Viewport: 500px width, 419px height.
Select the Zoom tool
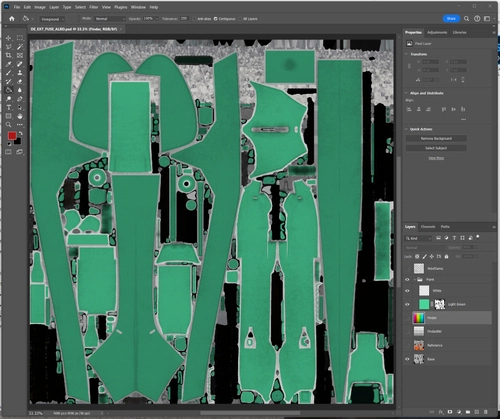[x=9, y=125]
